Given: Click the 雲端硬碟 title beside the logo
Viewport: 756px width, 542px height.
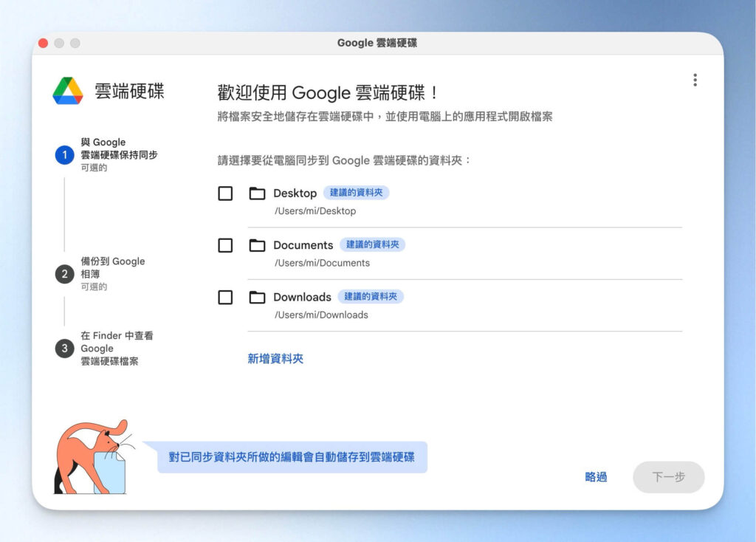Looking at the screenshot, I should 129,91.
